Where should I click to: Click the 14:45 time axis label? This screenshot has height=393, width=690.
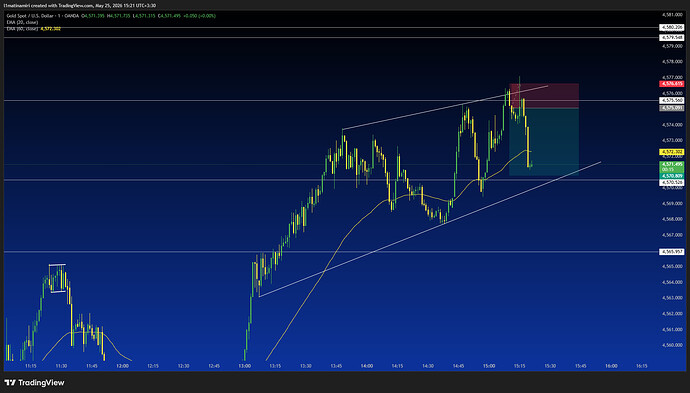pyautogui.click(x=458, y=366)
